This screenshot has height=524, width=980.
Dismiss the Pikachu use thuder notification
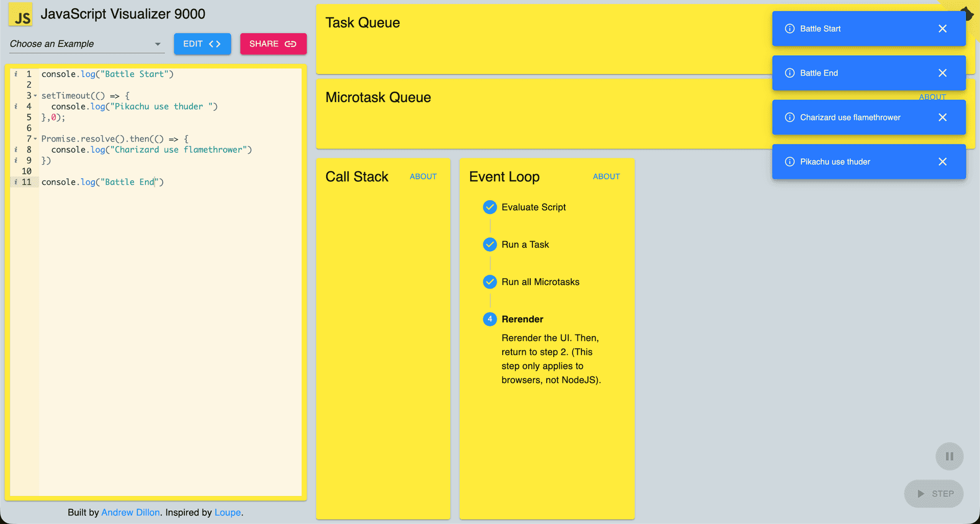(942, 162)
